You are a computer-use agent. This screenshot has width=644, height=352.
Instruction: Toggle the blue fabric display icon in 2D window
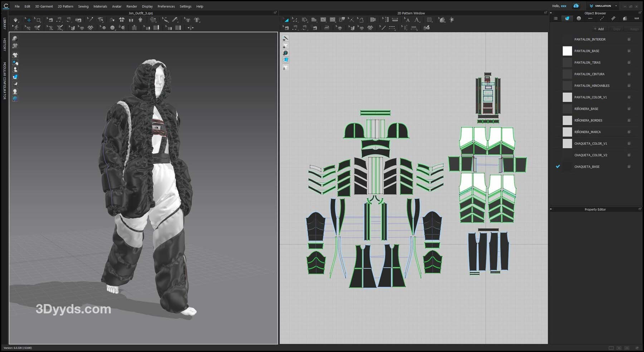pos(286,60)
